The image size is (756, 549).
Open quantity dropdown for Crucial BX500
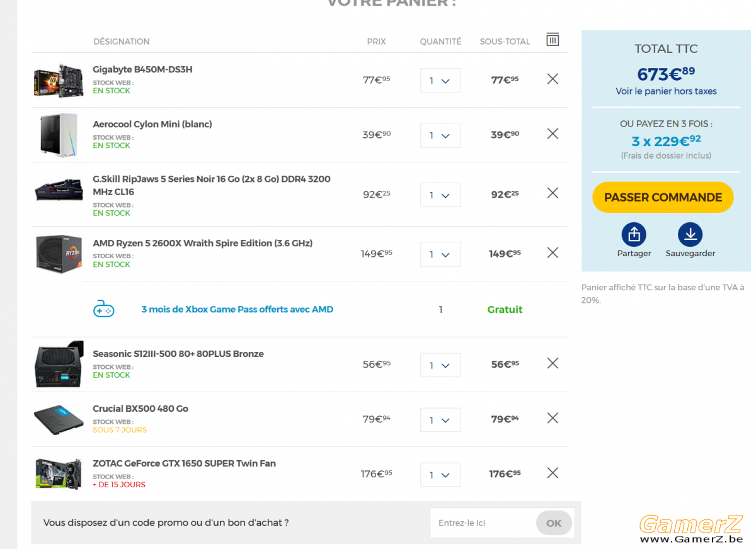pyautogui.click(x=440, y=420)
